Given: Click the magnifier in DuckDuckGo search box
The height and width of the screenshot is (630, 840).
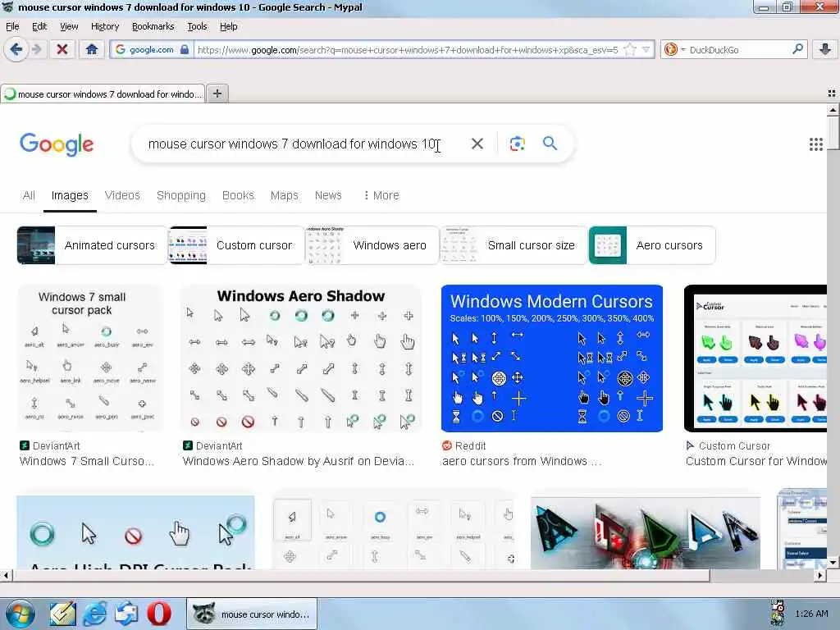Looking at the screenshot, I should pyautogui.click(x=797, y=49).
